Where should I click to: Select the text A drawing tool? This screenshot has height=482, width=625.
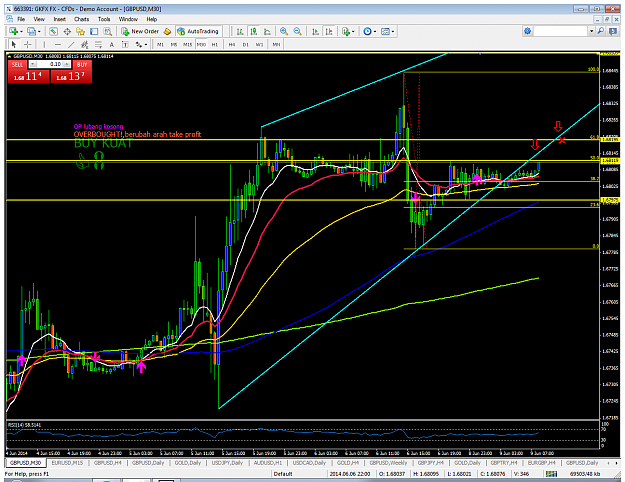[x=112, y=45]
